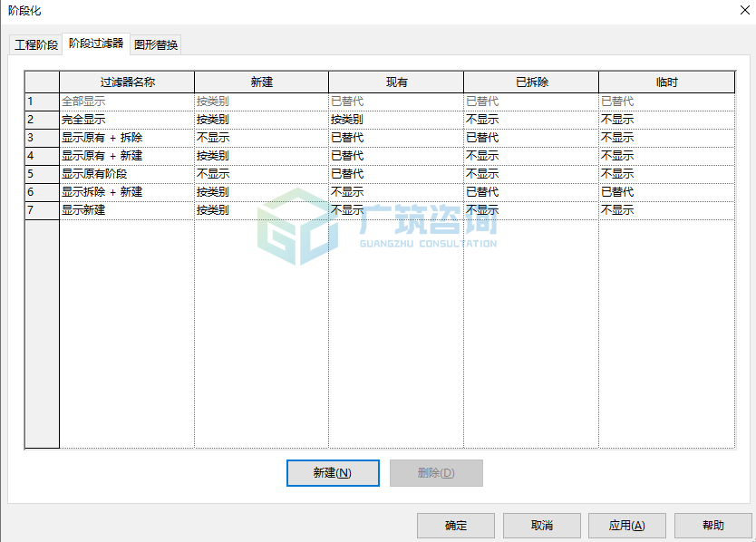Image resolution: width=756 pixels, height=542 pixels.
Task: Click the 过滤器名称 column header
Action: point(127,82)
